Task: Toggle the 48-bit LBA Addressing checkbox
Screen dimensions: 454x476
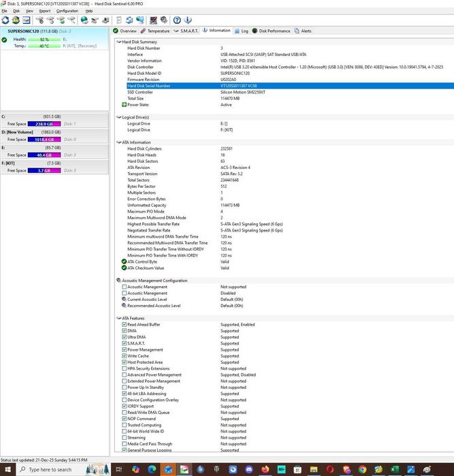Action: [x=124, y=394]
